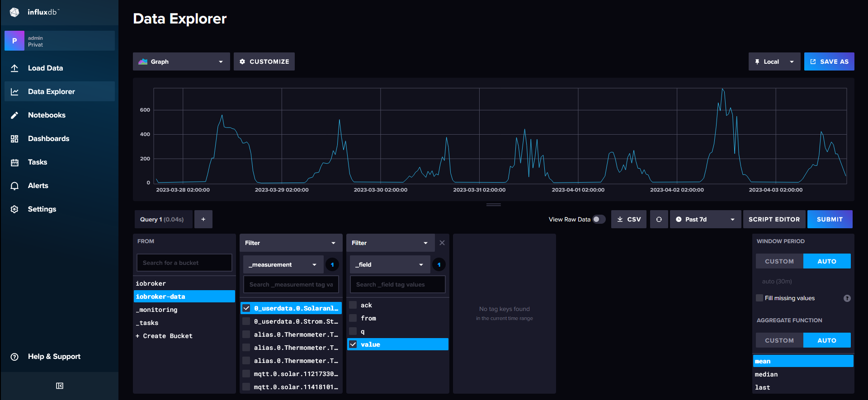Click the _measurement selected count badge
This screenshot has height=400, width=868.
332,264
